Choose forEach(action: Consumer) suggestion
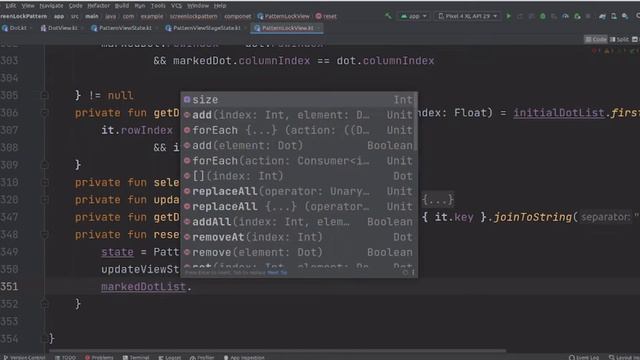The image size is (640, 360). pos(298,161)
